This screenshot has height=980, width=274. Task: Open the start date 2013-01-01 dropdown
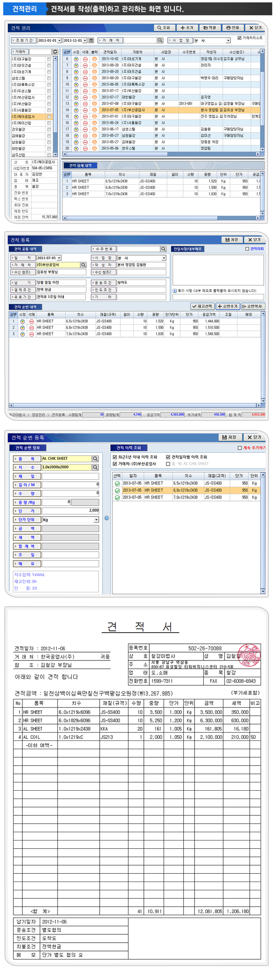coord(59,40)
